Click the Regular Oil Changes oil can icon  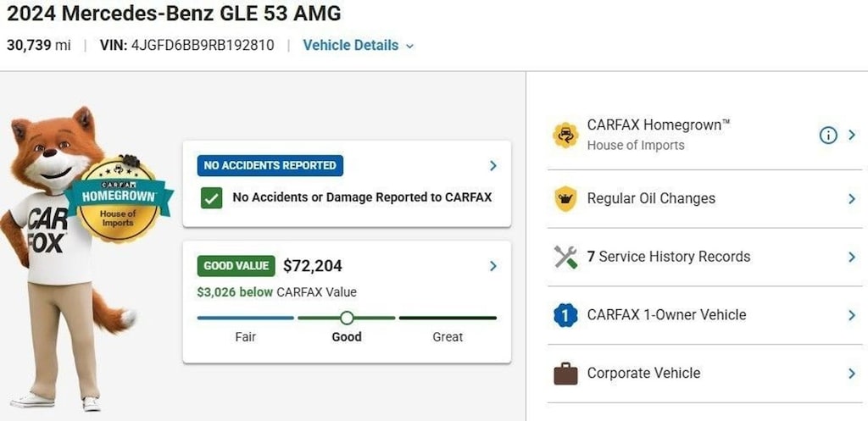click(x=565, y=198)
